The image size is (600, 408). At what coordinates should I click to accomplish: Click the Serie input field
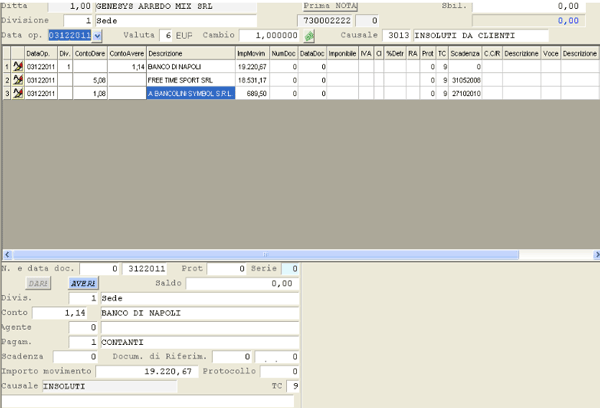(x=289, y=269)
